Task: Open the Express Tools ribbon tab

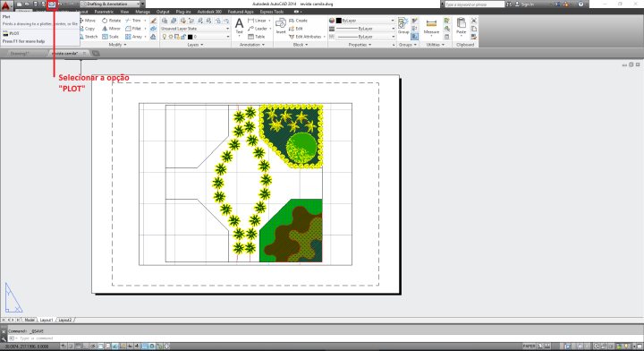Action: coord(272,12)
